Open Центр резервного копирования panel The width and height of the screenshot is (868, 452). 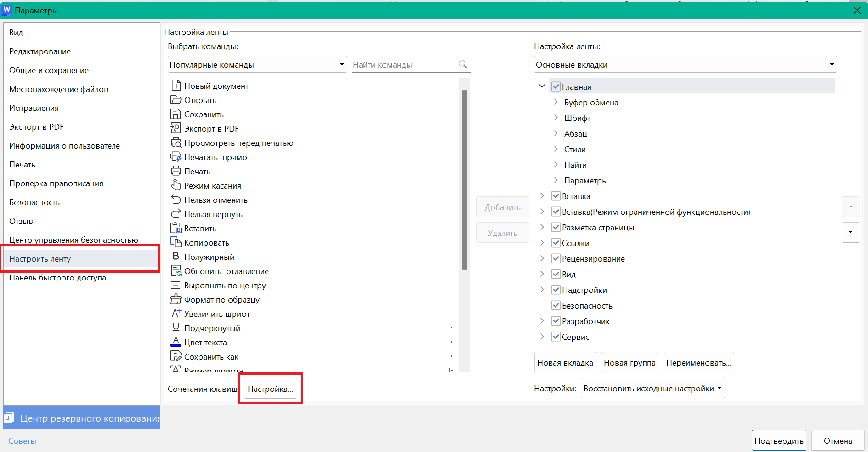click(x=82, y=418)
